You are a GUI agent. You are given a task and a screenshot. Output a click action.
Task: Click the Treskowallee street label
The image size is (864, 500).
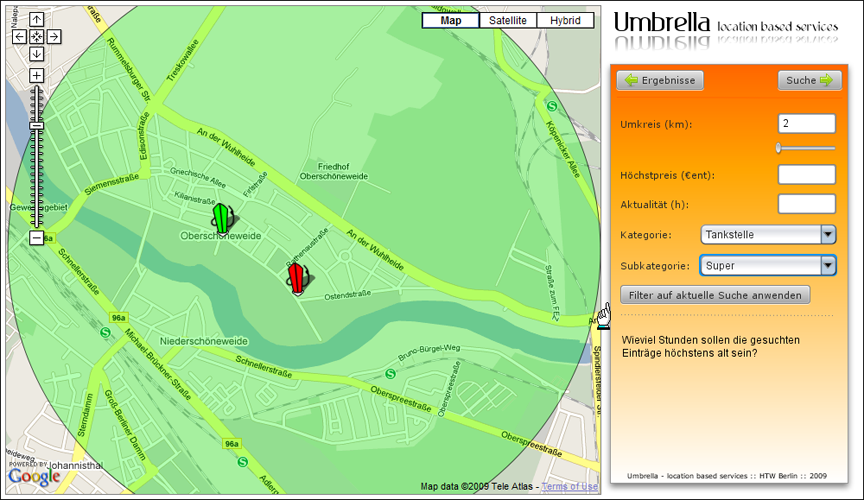[x=182, y=61]
